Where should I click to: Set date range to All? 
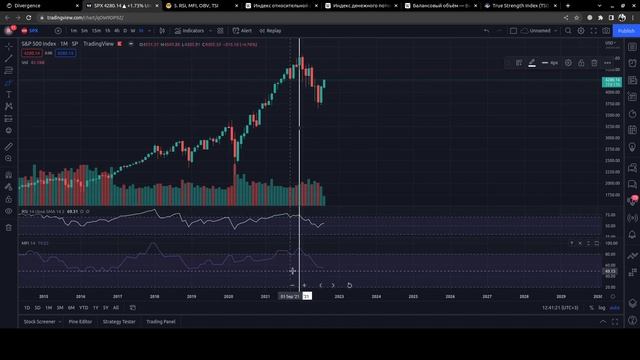[116, 308]
